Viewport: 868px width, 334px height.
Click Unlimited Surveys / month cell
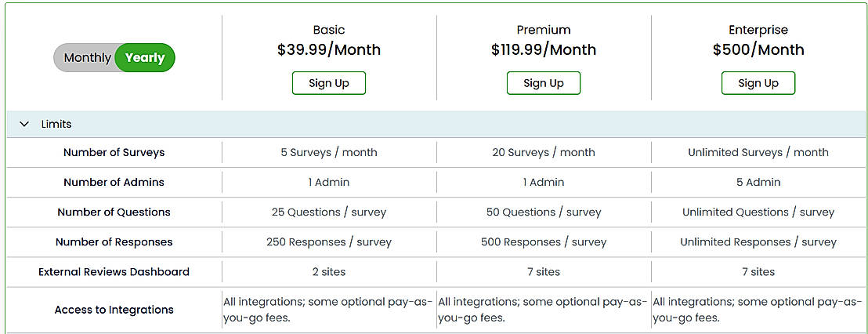[x=758, y=152]
